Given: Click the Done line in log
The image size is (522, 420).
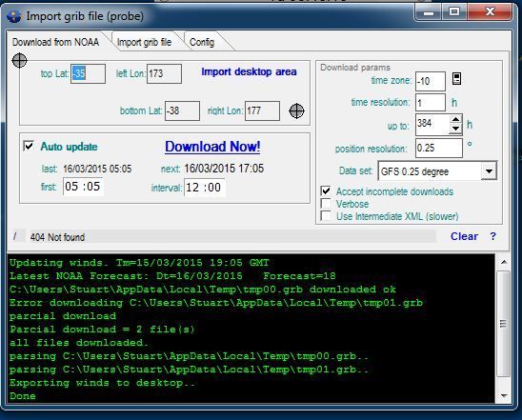Looking at the screenshot, I should [x=23, y=396].
